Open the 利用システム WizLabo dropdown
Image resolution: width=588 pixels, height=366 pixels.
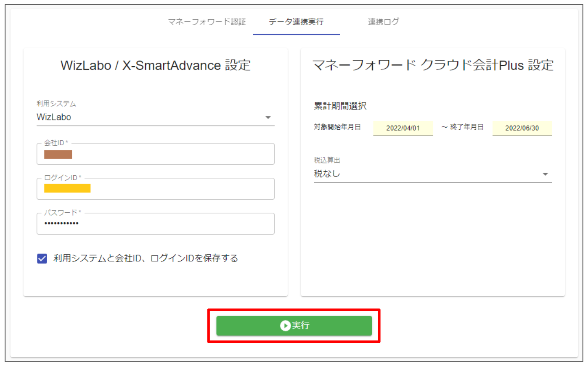155,117
